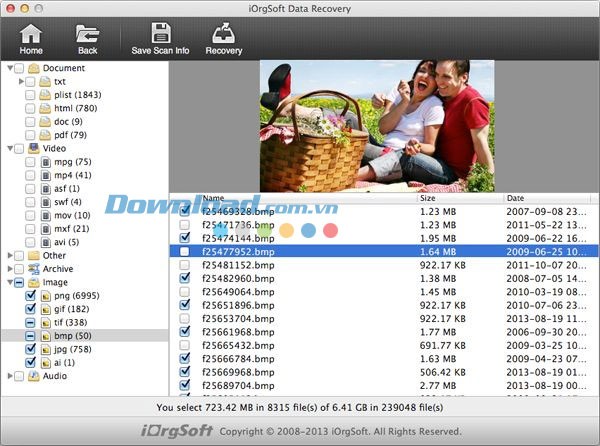Collapse the Document tree node

(10, 68)
